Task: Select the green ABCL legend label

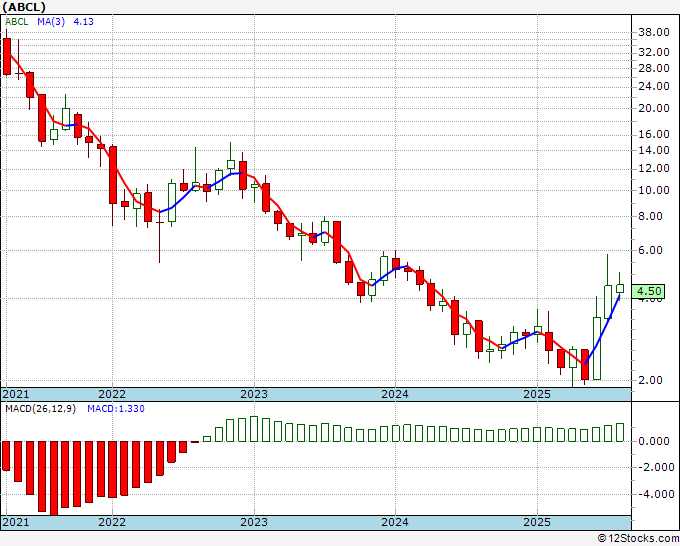Action: click(x=16, y=22)
